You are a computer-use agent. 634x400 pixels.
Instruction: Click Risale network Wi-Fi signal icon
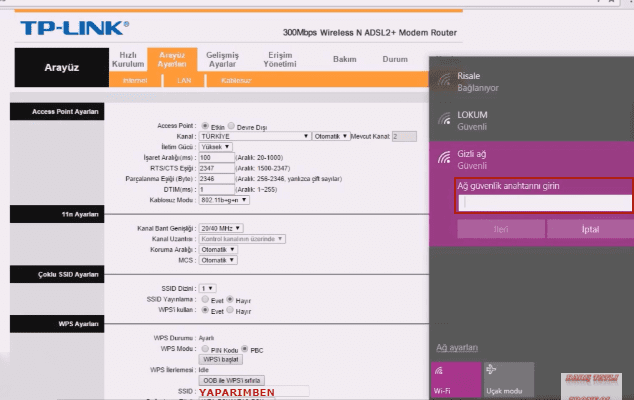pos(444,80)
